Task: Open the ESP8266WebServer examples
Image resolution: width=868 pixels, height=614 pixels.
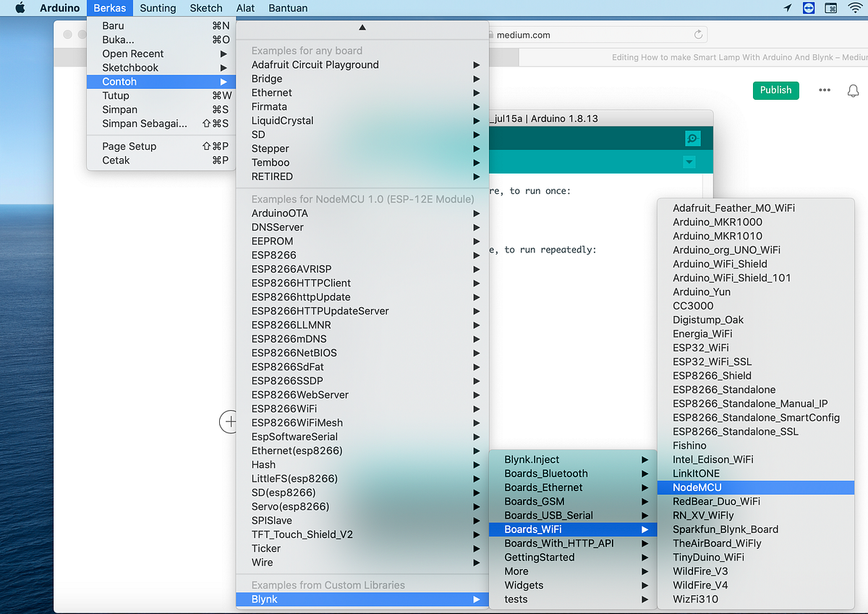Action: pos(362,395)
